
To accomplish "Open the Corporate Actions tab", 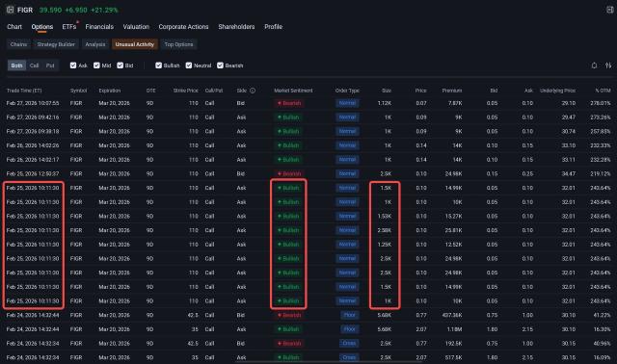I will tap(183, 27).
